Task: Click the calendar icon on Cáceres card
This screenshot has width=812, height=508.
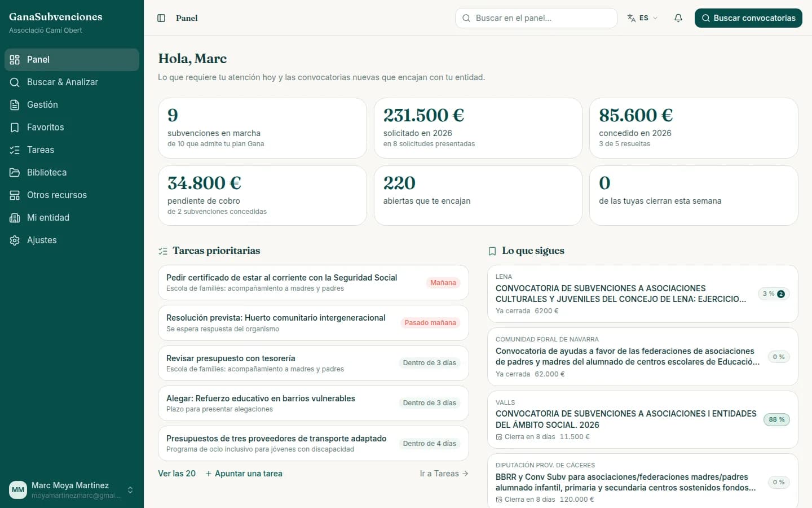Action: [x=499, y=500]
